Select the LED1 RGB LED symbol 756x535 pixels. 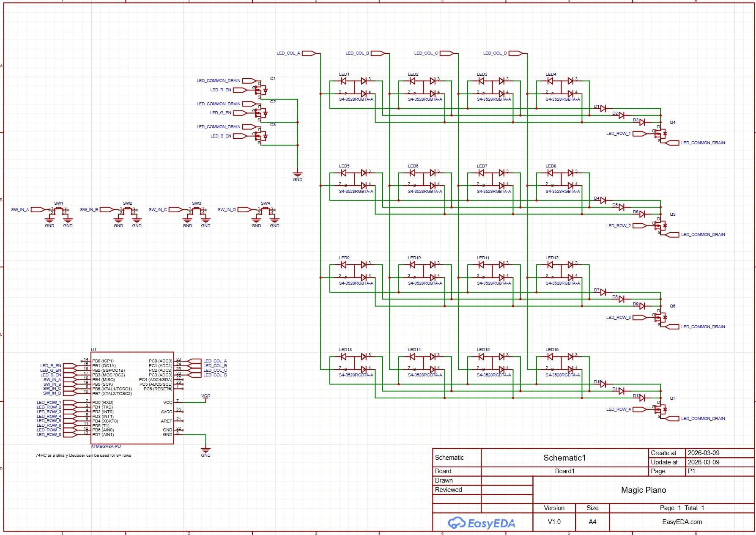[355, 87]
